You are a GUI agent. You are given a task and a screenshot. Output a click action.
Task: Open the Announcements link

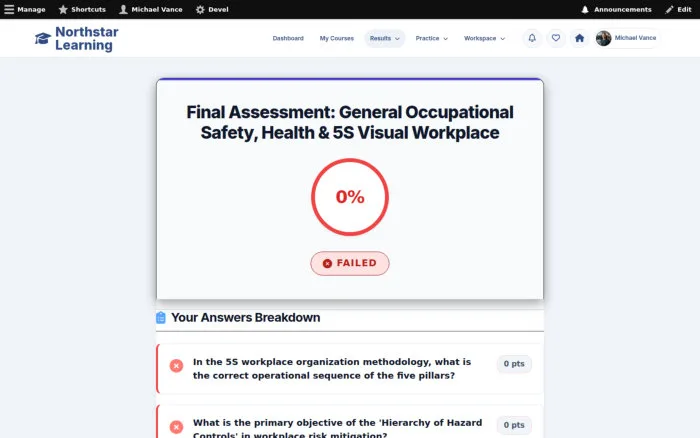click(x=616, y=9)
